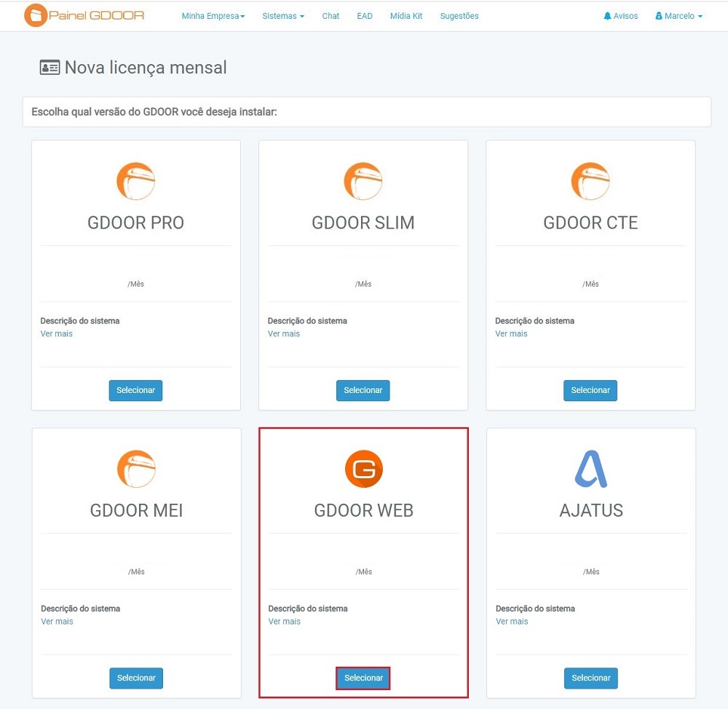
Task: Open Ver mais for GDOOR WEB
Action: [x=285, y=622]
